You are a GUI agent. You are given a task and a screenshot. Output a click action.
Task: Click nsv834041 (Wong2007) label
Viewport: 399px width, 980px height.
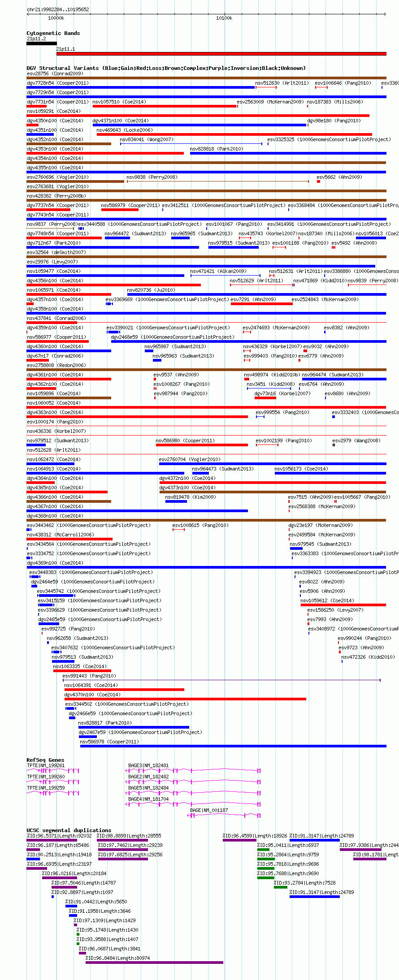(147, 139)
